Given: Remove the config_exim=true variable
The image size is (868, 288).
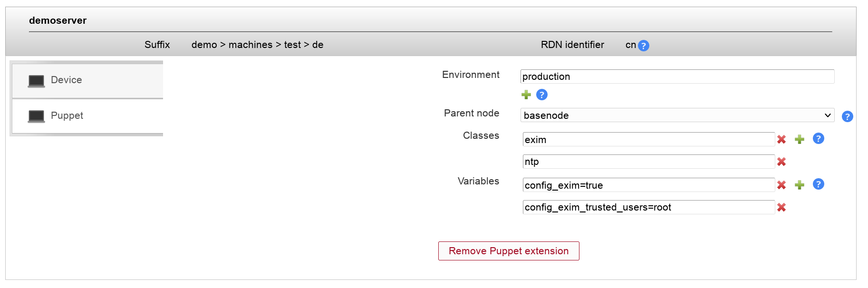Looking at the screenshot, I should [781, 185].
